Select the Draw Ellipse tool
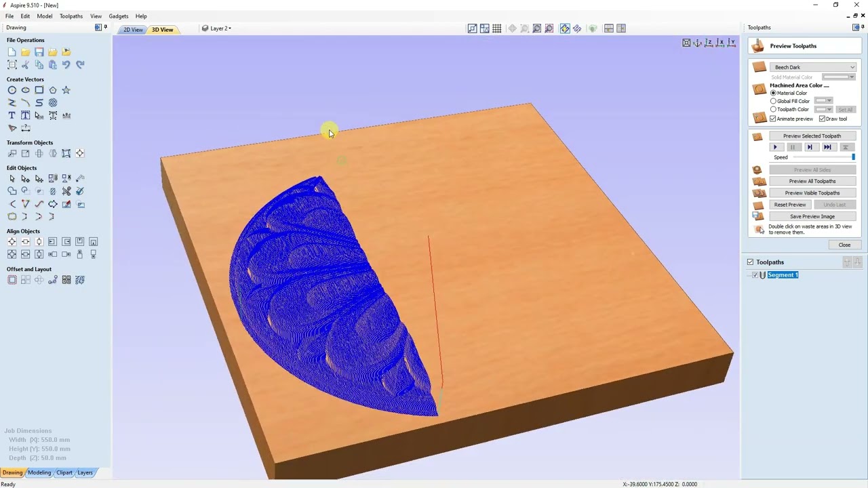The height and width of the screenshot is (488, 868). [x=25, y=90]
